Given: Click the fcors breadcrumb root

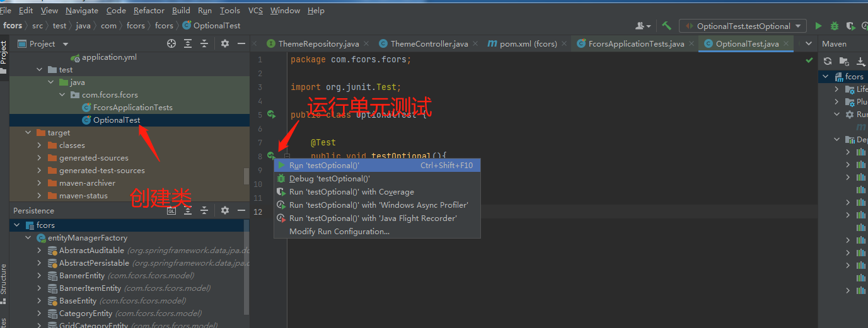Looking at the screenshot, I should pos(13,26).
